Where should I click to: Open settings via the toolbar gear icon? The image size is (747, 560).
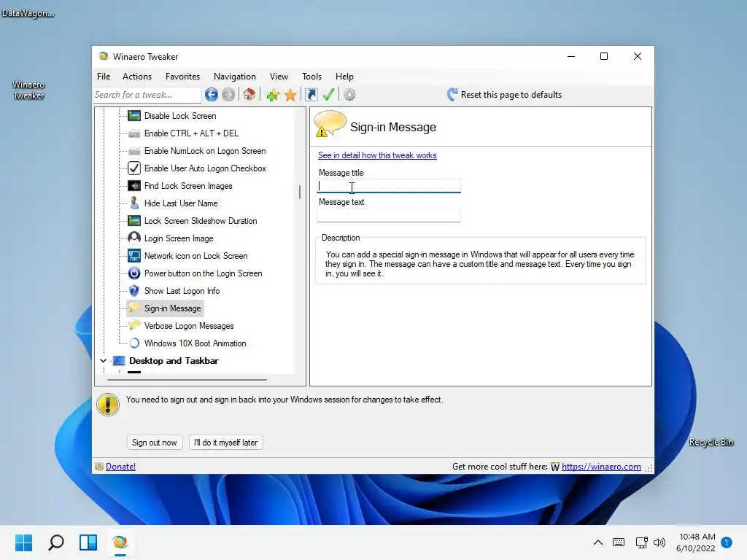pos(349,95)
